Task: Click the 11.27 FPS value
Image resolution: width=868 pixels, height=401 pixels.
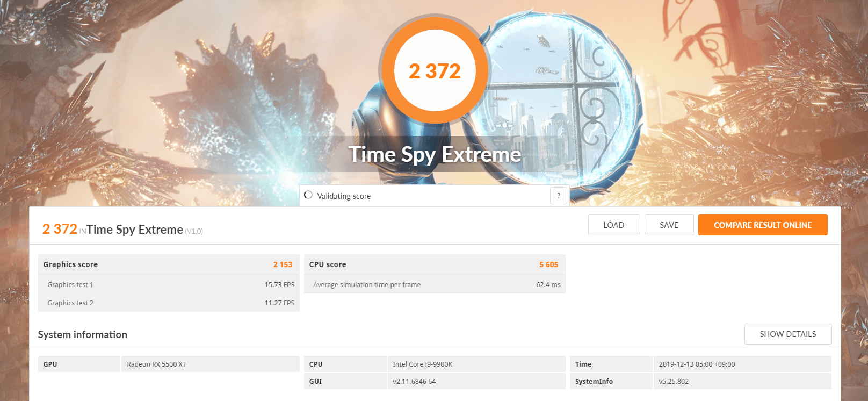Action: point(279,303)
